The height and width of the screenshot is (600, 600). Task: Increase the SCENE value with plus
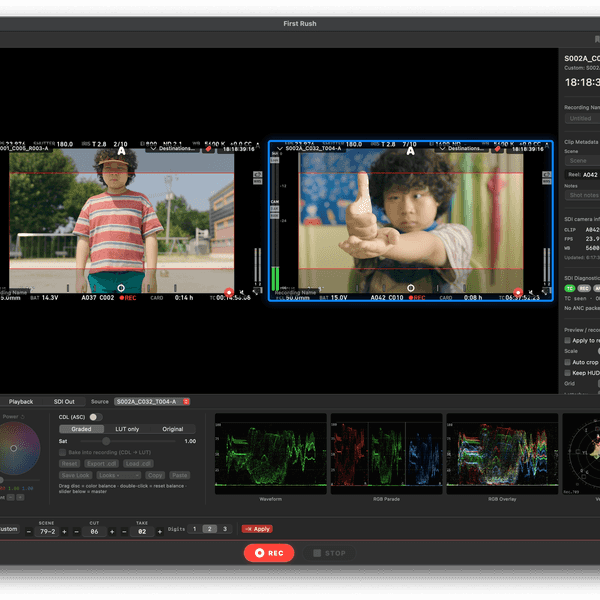(64, 532)
